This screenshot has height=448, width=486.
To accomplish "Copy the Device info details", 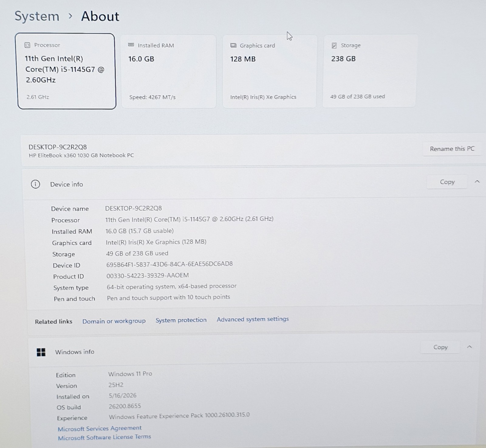I will 447,182.
